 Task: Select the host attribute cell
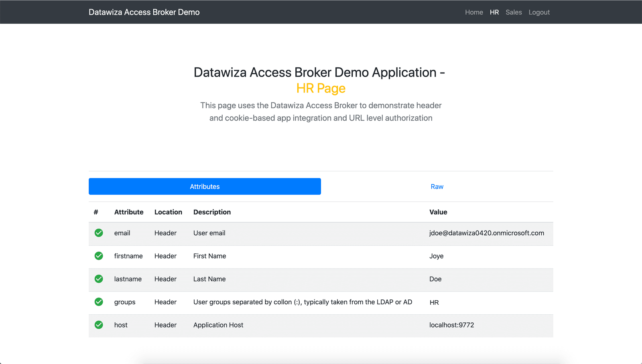(121, 325)
